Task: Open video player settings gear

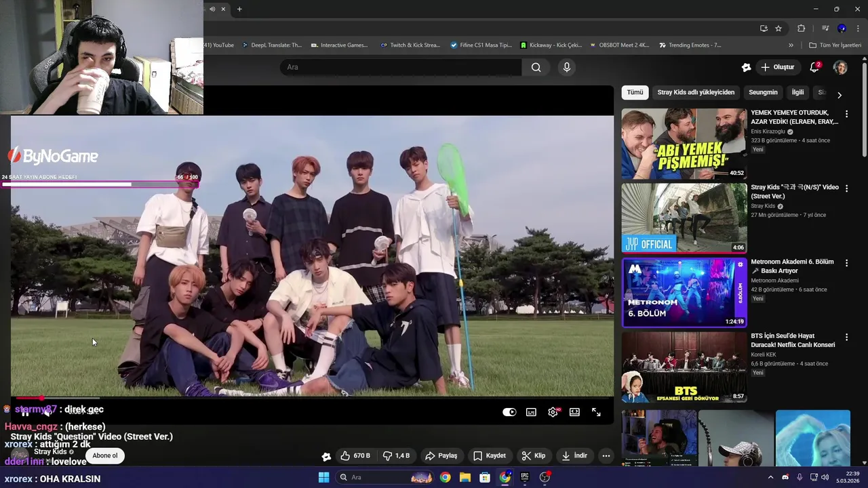Action: [553, 412]
